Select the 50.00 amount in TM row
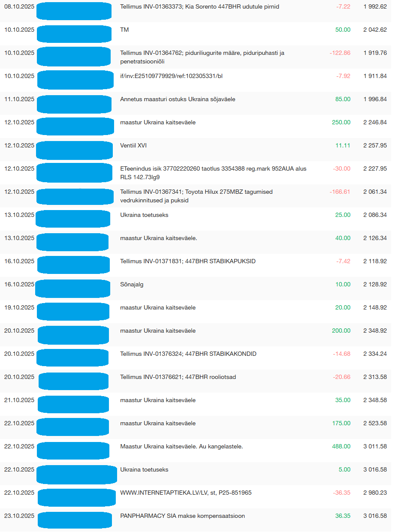The width and height of the screenshot is (395, 532). coord(343,30)
